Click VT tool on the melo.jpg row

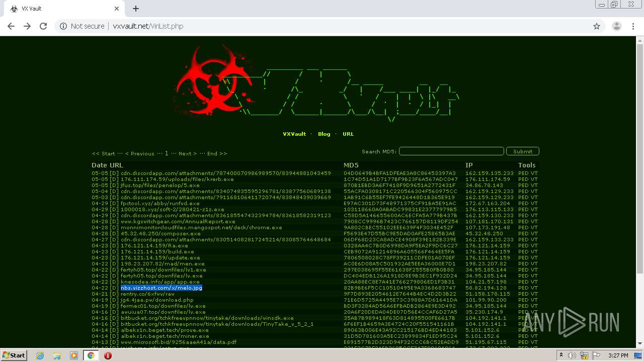(x=534, y=288)
